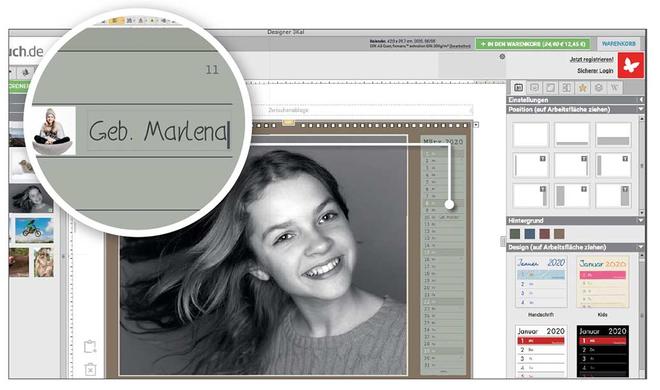The height and width of the screenshot is (390, 660).
Task: Click the red butterfly logo
Action: tap(631, 65)
